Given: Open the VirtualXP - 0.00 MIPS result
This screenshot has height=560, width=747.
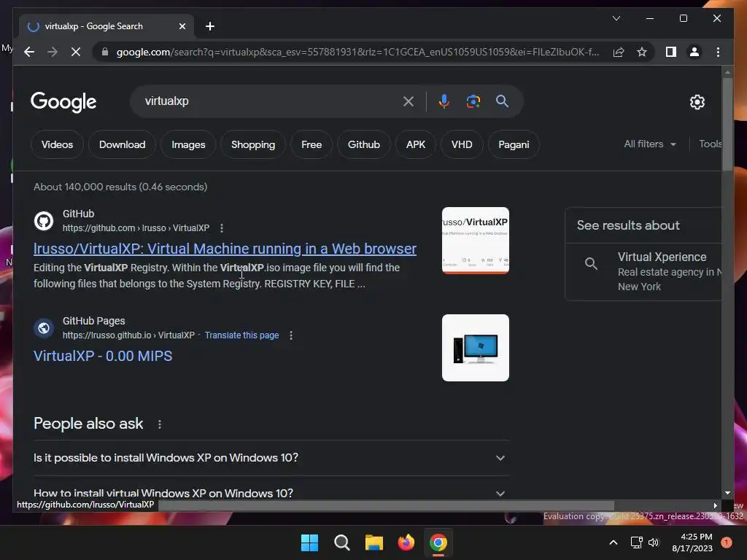Looking at the screenshot, I should coord(103,356).
